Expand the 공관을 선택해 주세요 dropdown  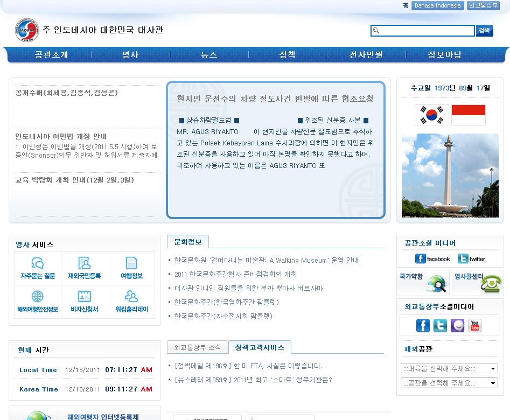tap(449, 383)
